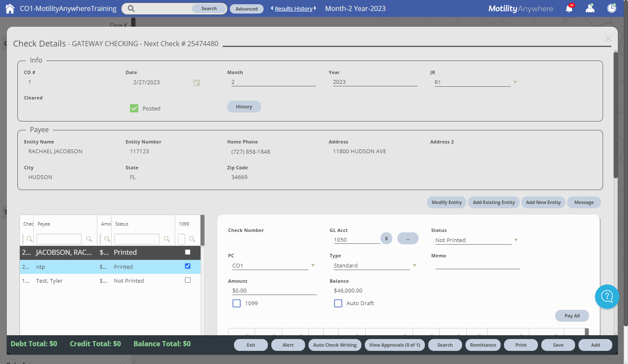The width and height of the screenshot is (628, 364).
Task: Open the History button in the Info section
Action: [x=244, y=106]
